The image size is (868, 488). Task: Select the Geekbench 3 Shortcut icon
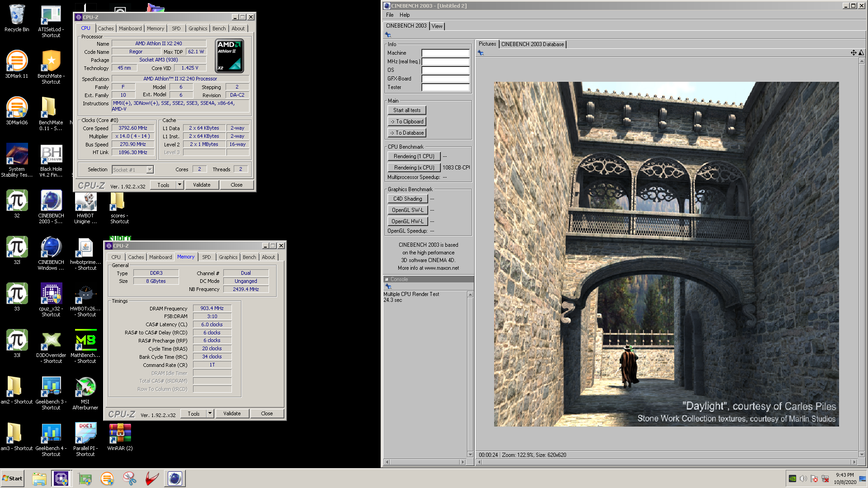51,393
